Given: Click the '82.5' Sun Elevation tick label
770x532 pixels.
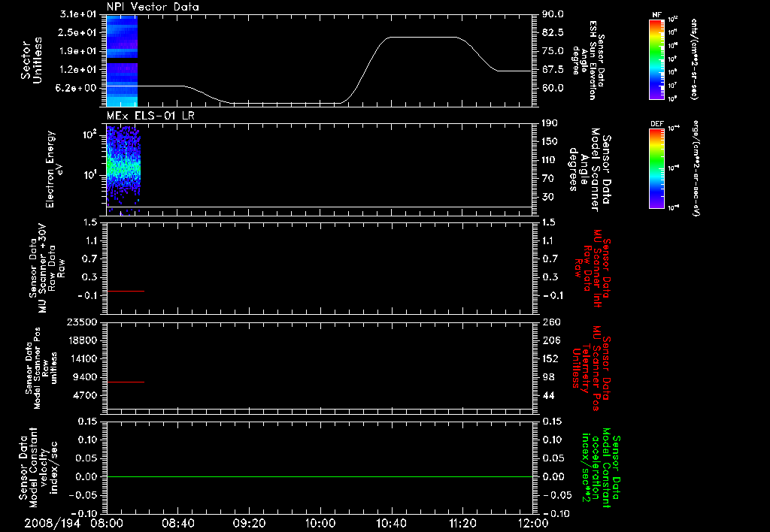Looking at the screenshot, I should click(553, 32).
